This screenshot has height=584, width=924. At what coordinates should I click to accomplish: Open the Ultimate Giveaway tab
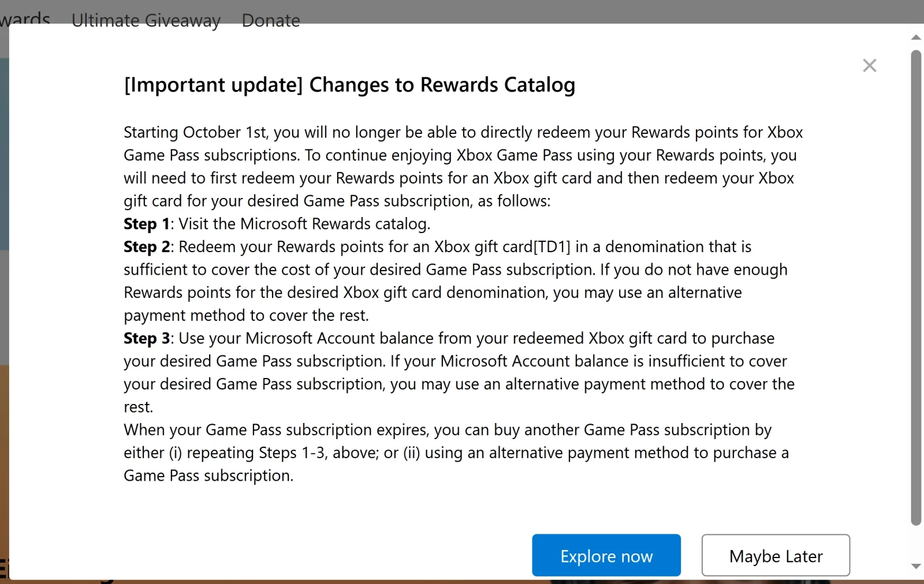pyautogui.click(x=146, y=20)
